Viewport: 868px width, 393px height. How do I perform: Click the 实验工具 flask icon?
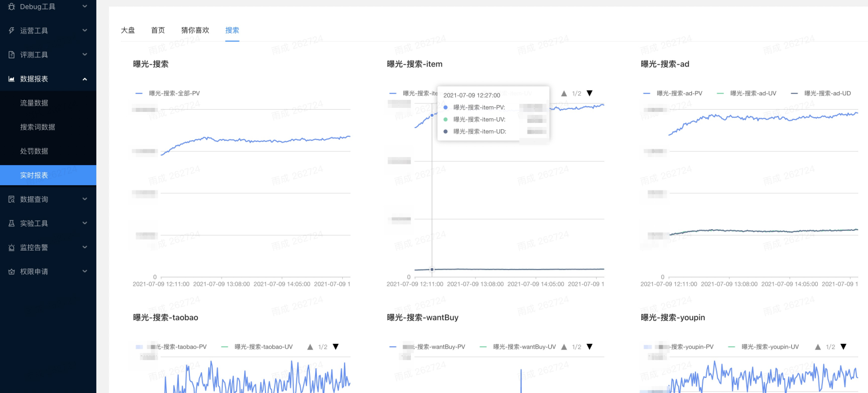[12, 223]
